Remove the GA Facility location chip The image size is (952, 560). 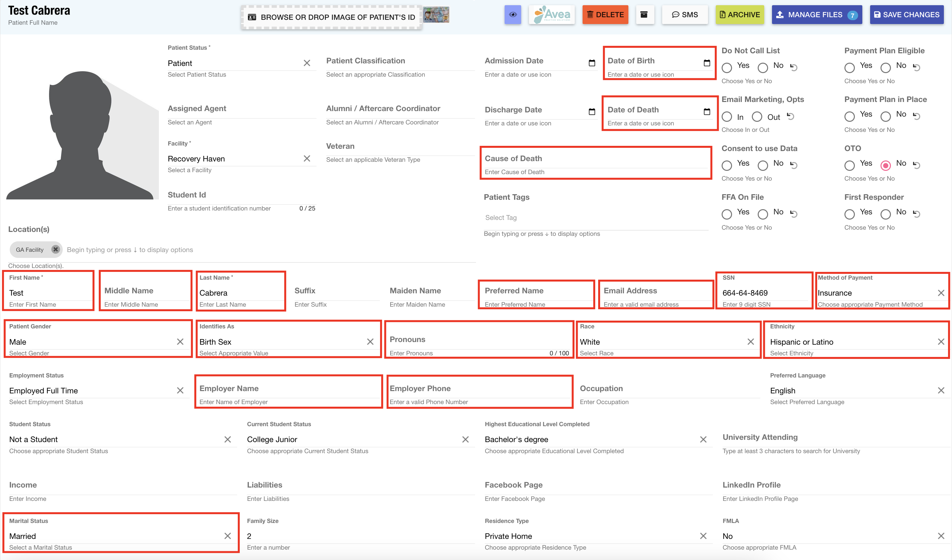pyautogui.click(x=56, y=249)
